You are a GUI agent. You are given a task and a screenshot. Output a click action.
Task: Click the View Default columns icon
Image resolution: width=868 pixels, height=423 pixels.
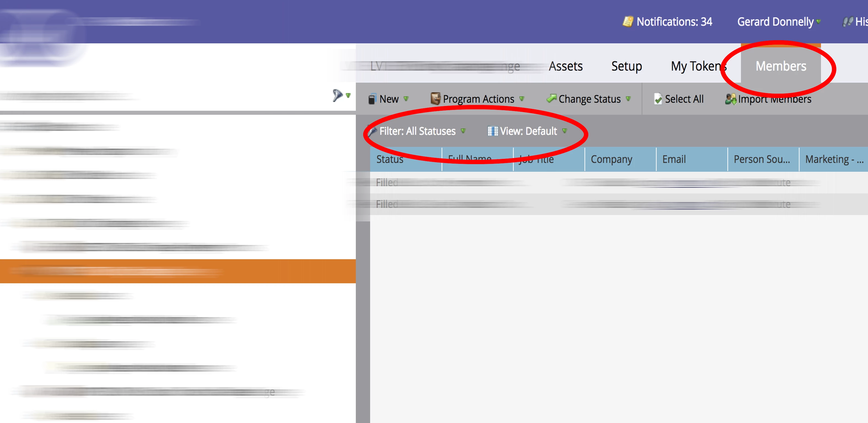492,131
